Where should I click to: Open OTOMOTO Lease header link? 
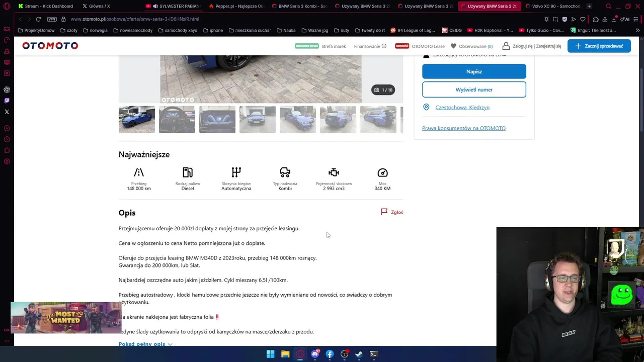428,46
